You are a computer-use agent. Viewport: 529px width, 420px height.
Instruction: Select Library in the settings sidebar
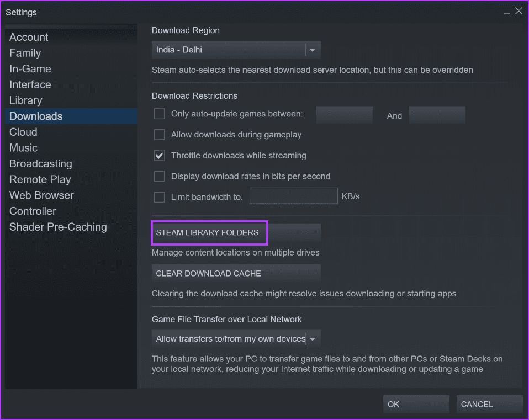pos(71,100)
